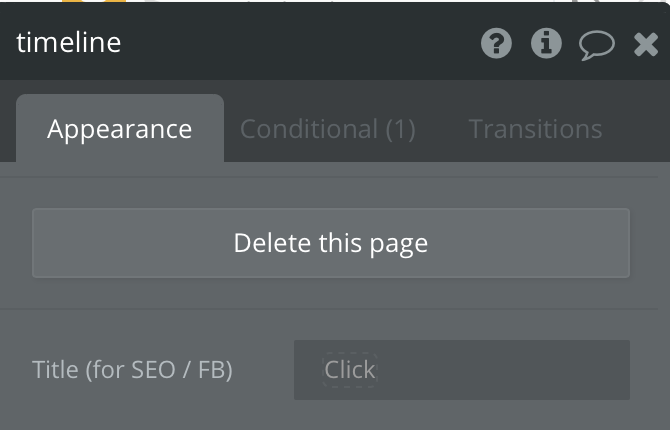Remove the page using the Delete button
The width and height of the screenshot is (670, 430).
coord(331,243)
